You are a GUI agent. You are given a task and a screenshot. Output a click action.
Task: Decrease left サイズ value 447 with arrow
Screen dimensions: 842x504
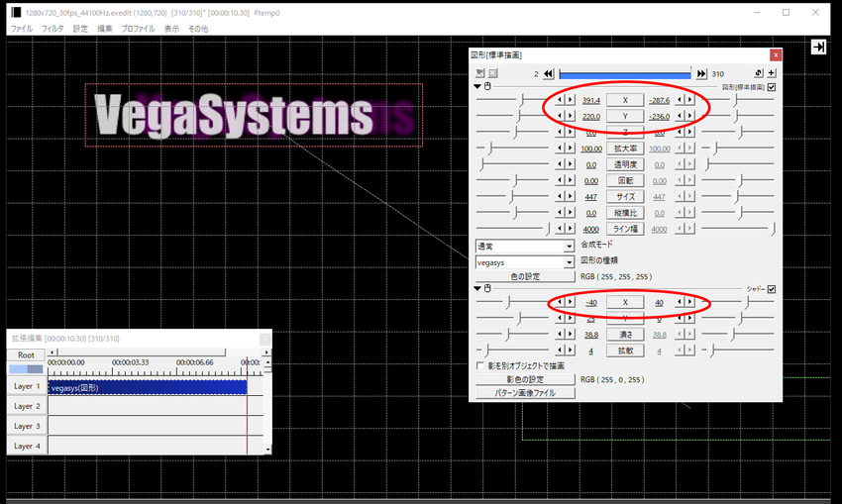560,196
